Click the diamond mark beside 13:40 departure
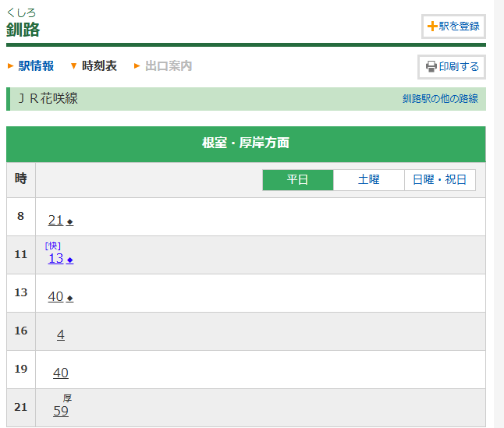 69,299
